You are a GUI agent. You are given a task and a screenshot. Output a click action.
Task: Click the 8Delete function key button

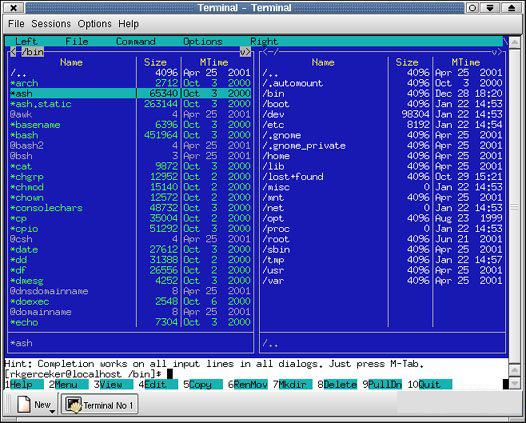click(337, 384)
